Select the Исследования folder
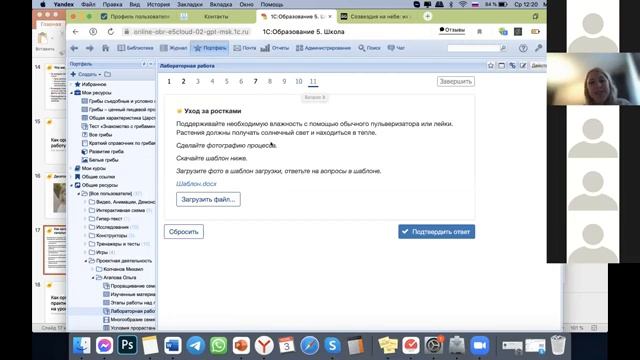 pos(112,227)
